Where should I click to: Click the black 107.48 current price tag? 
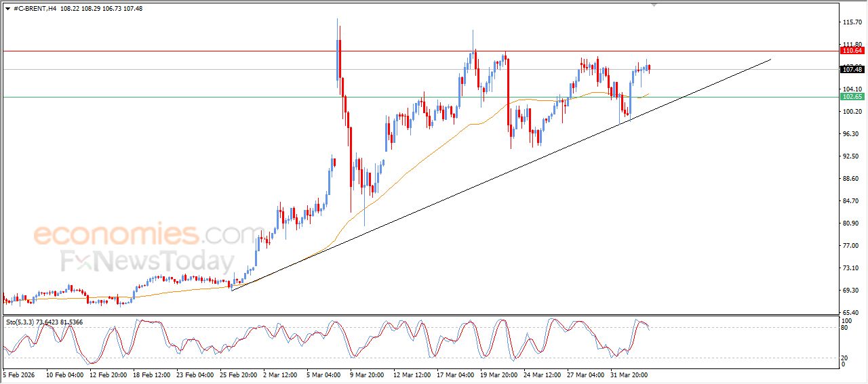851,69
